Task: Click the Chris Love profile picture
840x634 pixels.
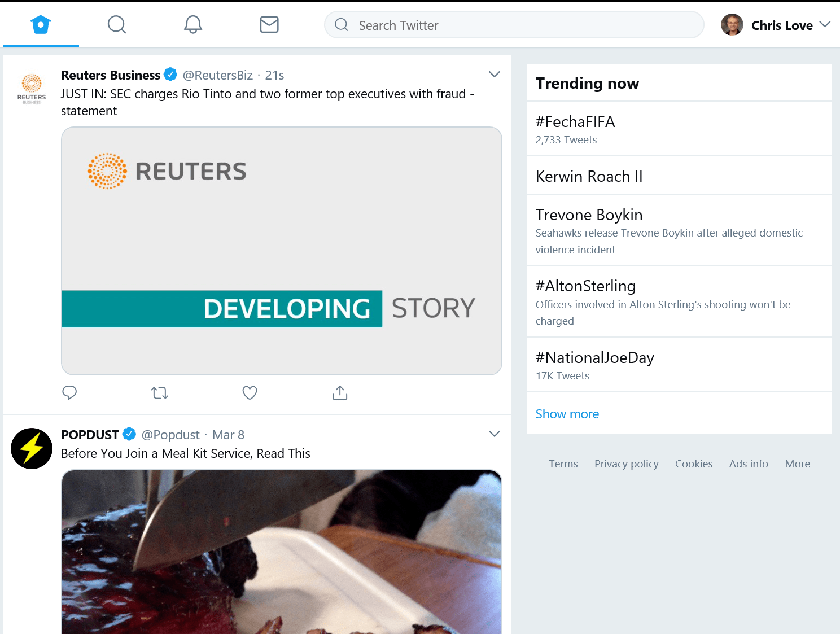Action: pyautogui.click(x=732, y=25)
